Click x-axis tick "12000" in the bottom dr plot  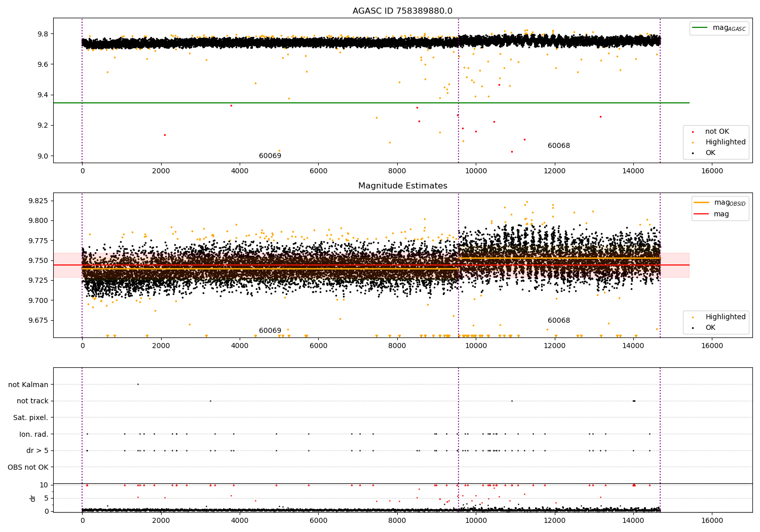555,521
